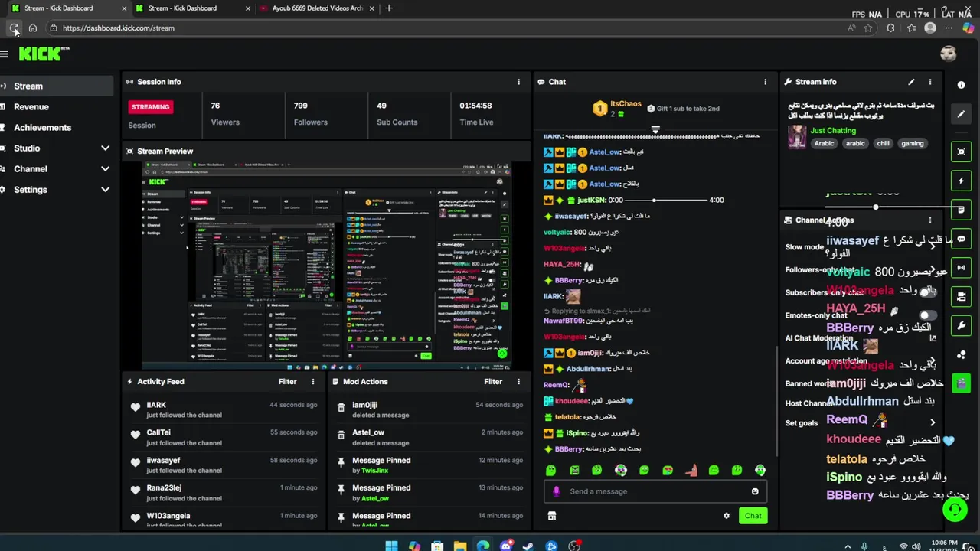980x551 pixels.
Task: Open ItsChaos top gifter profile
Action: pyautogui.click(x=626, y=104)
